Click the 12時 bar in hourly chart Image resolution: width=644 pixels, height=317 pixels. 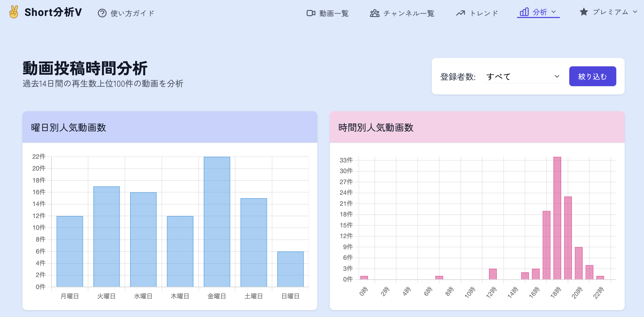coord(493,274)
